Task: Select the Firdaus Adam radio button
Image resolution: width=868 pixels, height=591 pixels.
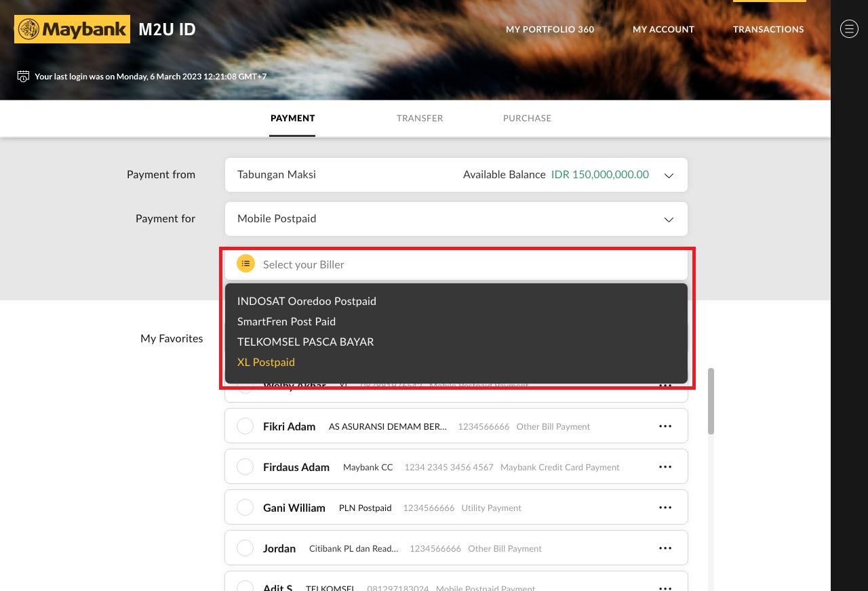Action: coord(245,467)
